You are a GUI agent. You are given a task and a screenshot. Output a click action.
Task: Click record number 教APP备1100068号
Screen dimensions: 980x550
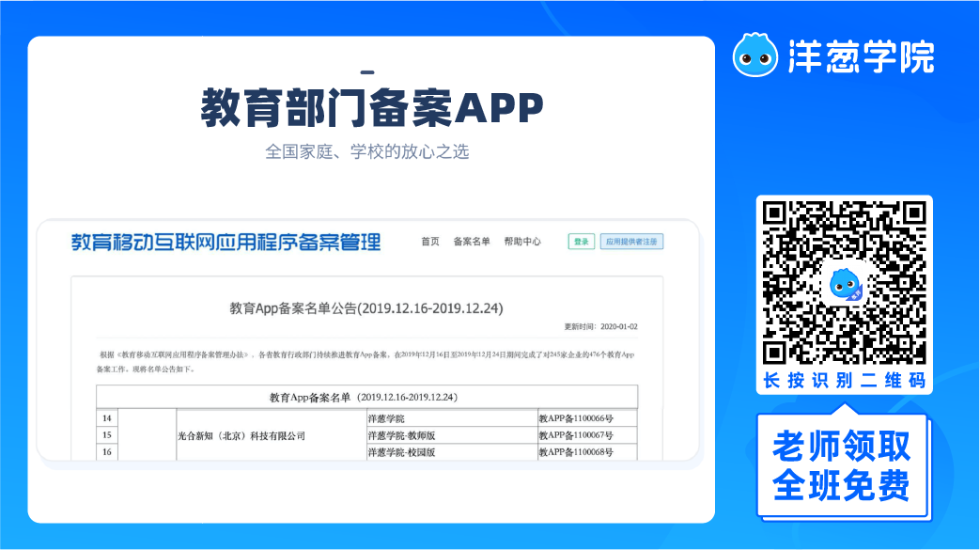587,452
